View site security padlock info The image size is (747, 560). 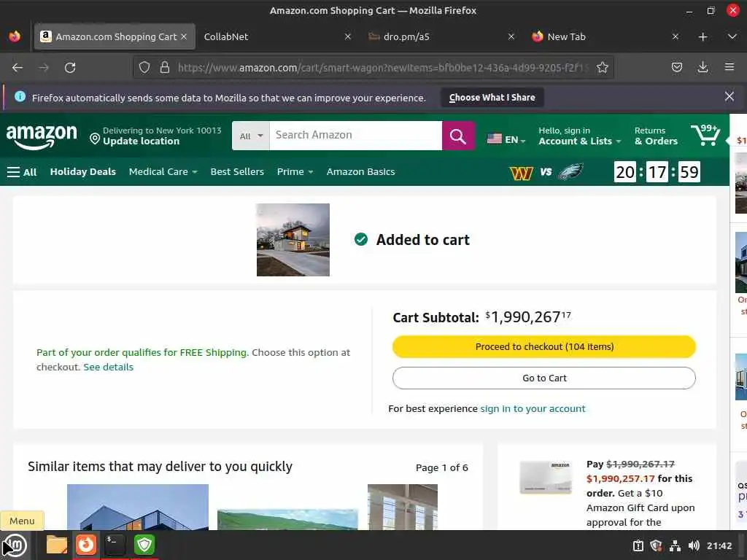click(165, 68)
